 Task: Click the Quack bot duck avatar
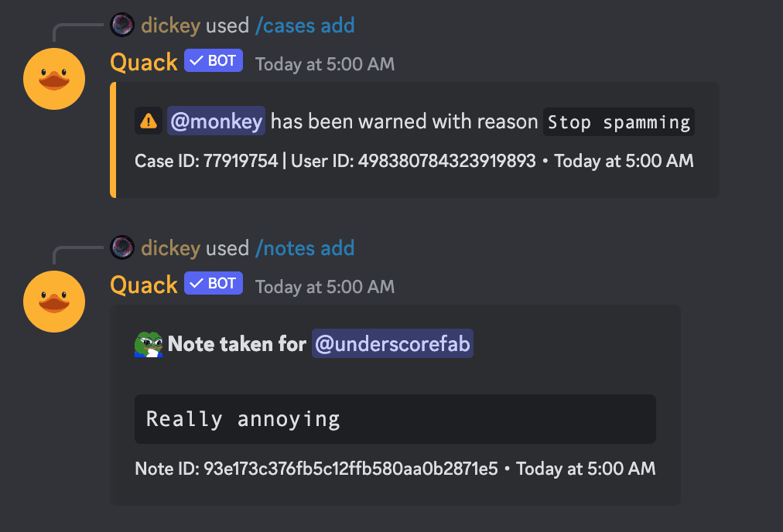[53, 79]
